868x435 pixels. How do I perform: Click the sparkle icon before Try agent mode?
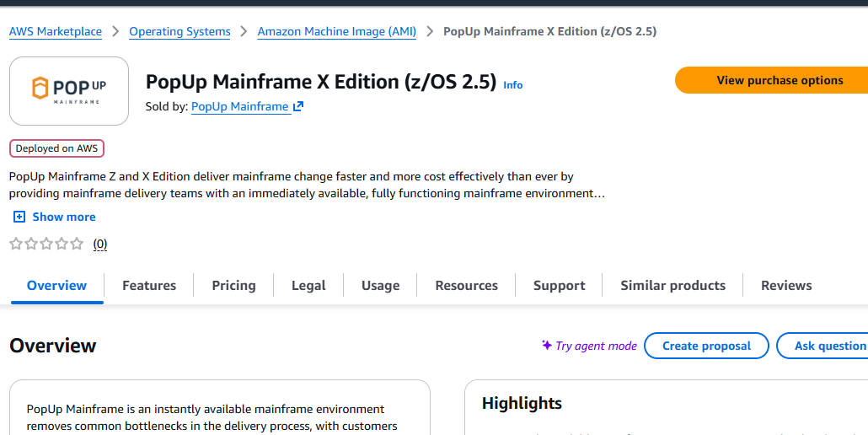click(x=547, y=346)
